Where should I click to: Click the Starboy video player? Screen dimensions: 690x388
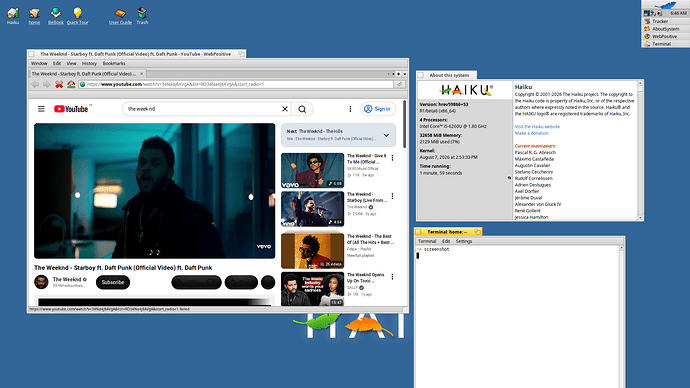click(154, 190)
